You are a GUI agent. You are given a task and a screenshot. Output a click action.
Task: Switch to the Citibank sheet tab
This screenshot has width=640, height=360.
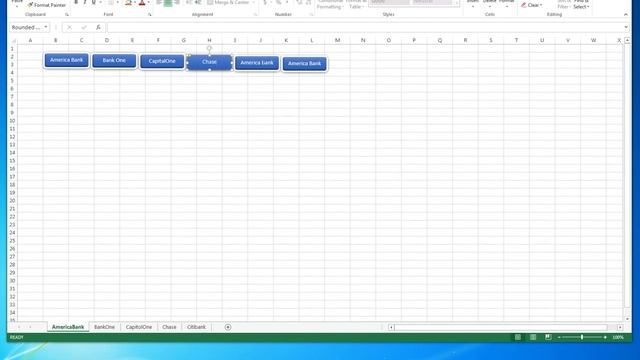pyautogui.click(x=196, y=327)
